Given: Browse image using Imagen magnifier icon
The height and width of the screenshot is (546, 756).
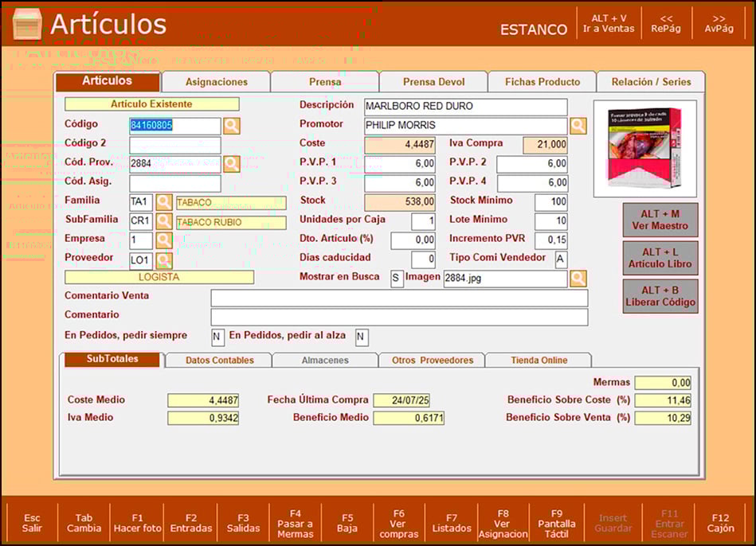Looking at the screenshot, I should tap(578, 279).
